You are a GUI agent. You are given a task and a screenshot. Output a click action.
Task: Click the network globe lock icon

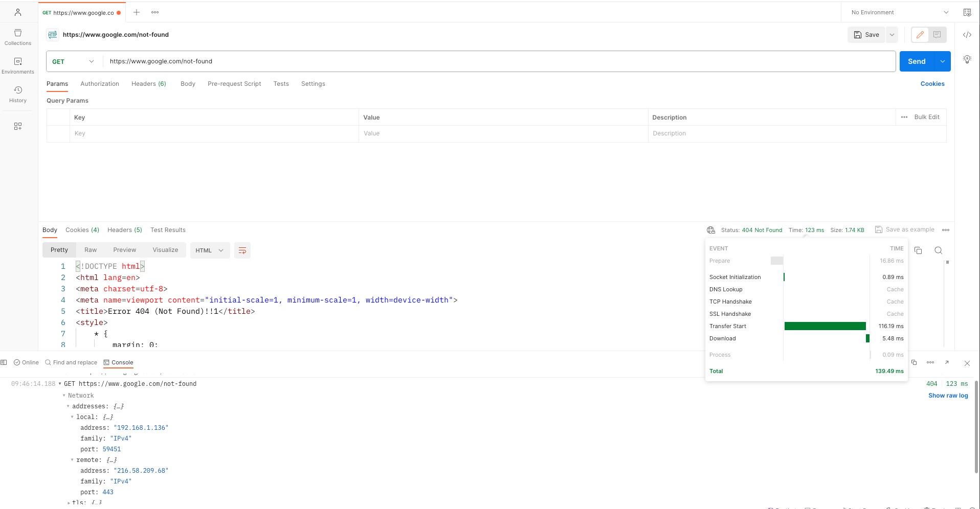pos(711,230)
